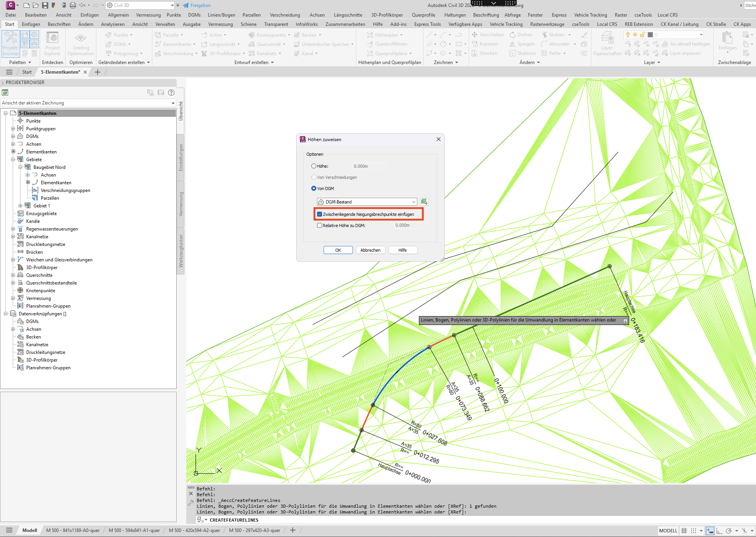Click the help question mark in Projektbrowser
756x537 pixels.
click(x=171, y=93)
